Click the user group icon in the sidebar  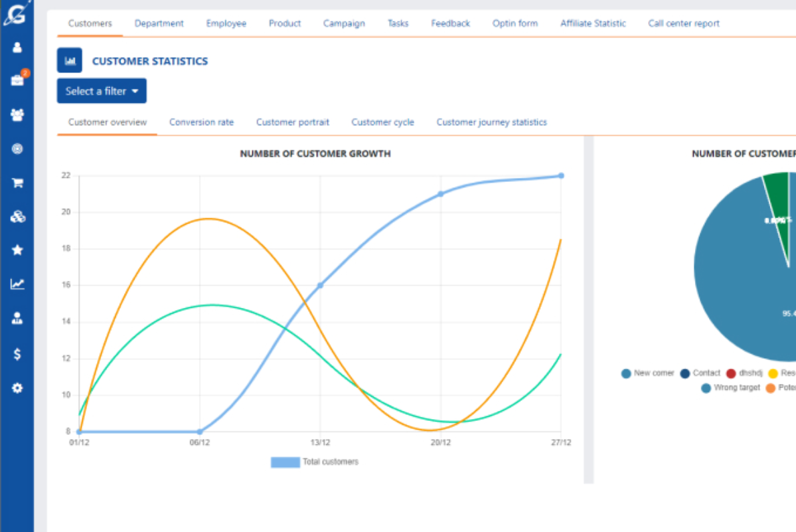click(x=17, y=114)
